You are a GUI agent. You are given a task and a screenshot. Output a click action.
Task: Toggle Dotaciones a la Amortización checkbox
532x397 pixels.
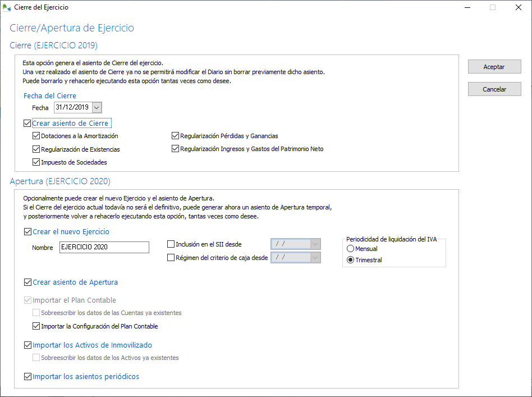[36, 136]
